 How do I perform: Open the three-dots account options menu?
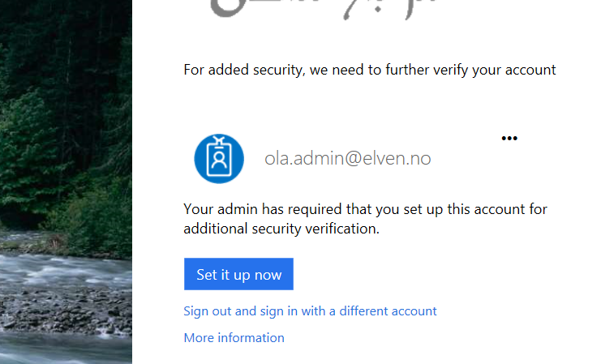(x=509, y=139)
